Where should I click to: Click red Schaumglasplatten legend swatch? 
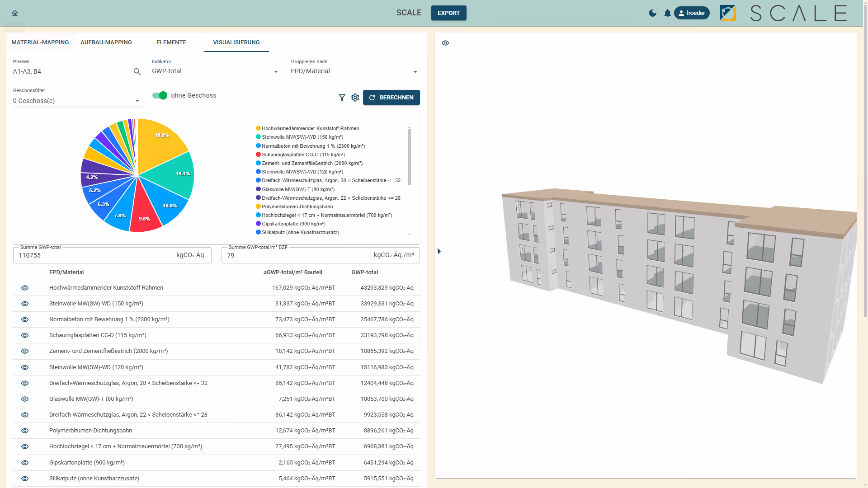(x=258, y=155)
